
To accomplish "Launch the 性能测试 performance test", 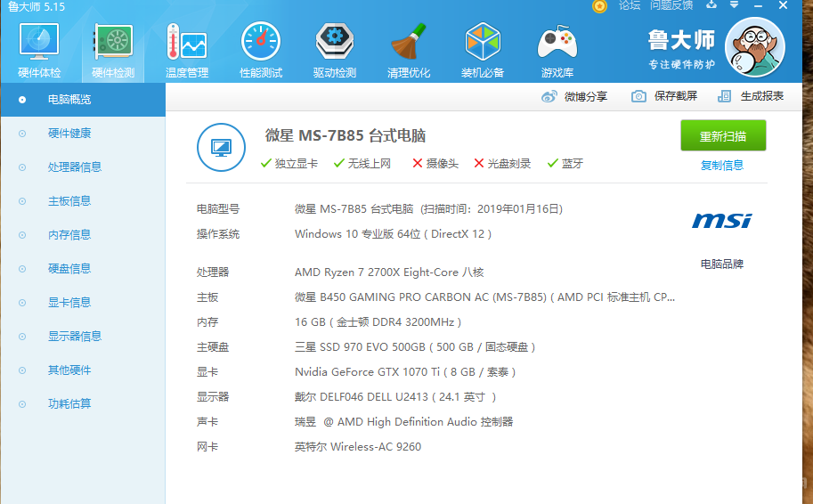I will [x=261, y=51].
